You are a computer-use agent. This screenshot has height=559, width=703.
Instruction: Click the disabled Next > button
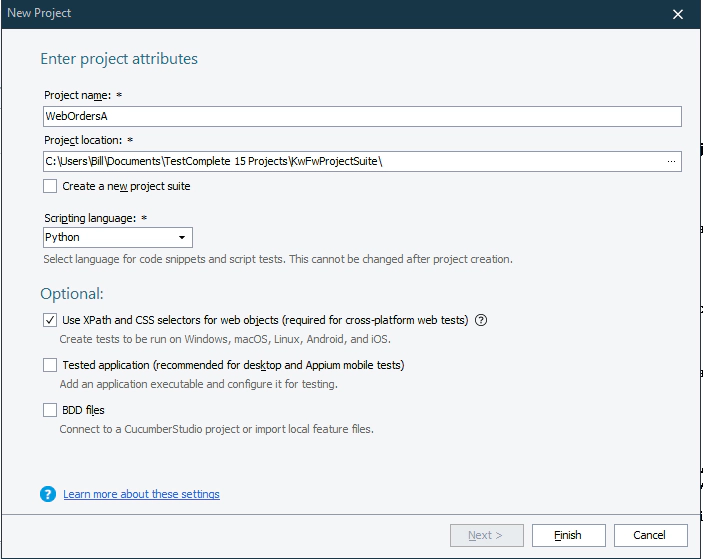point(485,535)
